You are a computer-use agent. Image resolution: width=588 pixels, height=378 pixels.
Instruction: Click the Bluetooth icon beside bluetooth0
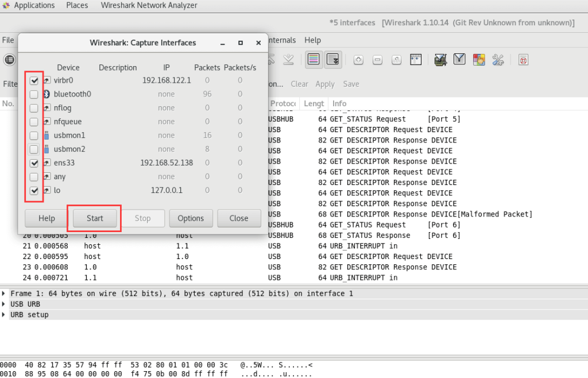[x=47, y=94]
